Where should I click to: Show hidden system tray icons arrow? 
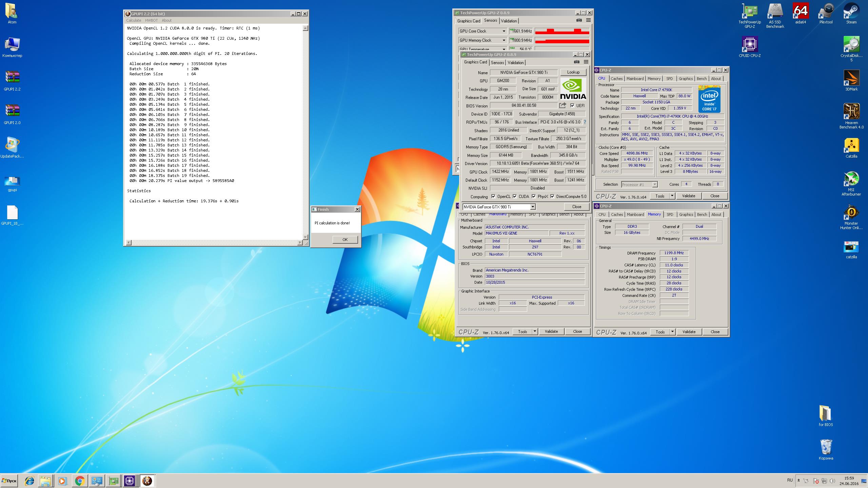[x=798, y=481]
